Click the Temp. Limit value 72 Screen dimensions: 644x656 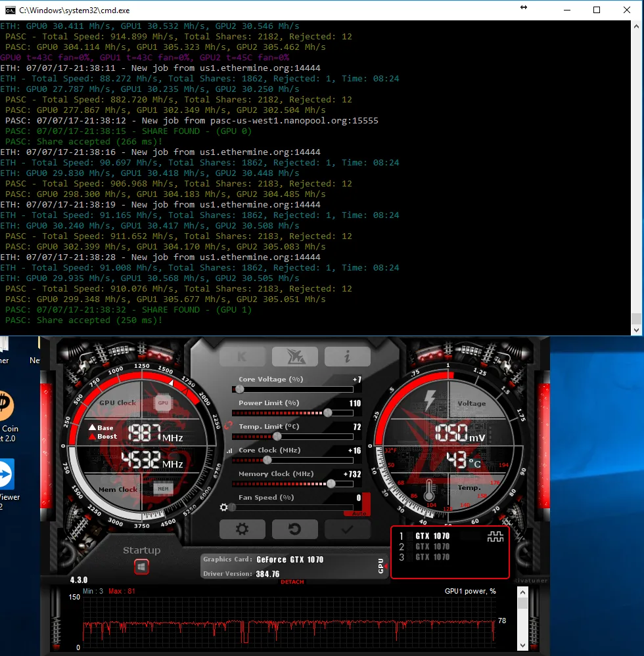[357, 427]
